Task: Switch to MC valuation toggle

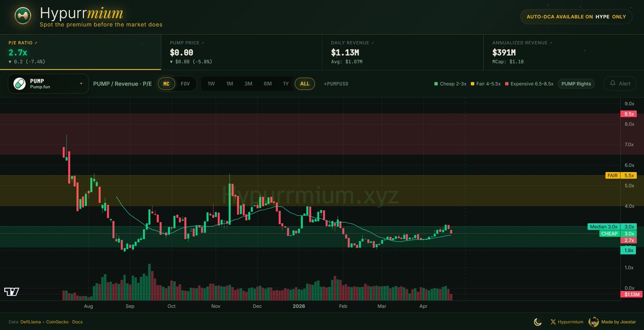Action: (x=166, y=84)
